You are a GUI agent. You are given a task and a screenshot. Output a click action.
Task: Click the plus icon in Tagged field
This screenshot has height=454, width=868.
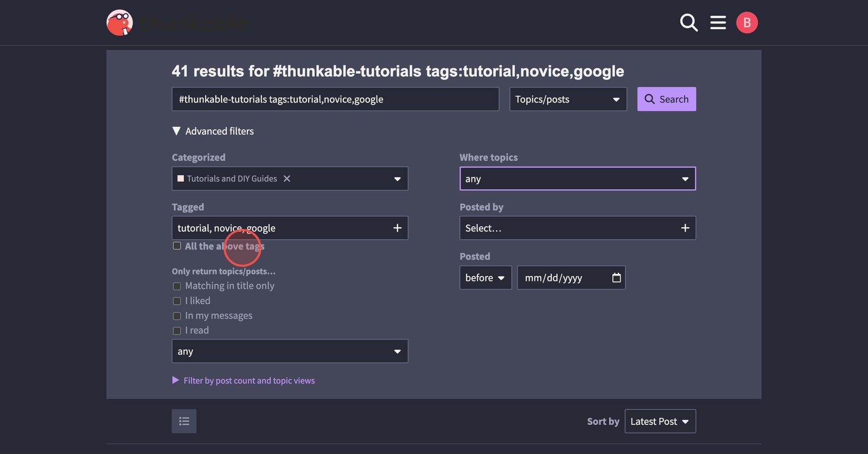click(397, 228)
